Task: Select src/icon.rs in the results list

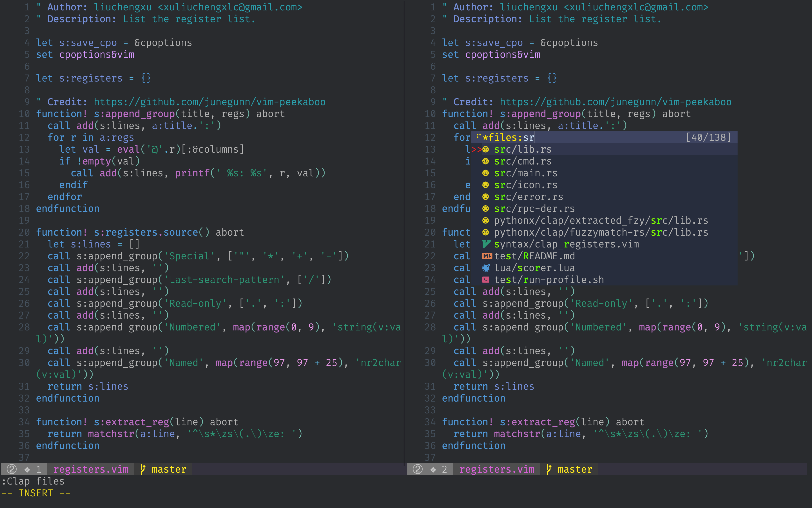Action: point(604,185)
